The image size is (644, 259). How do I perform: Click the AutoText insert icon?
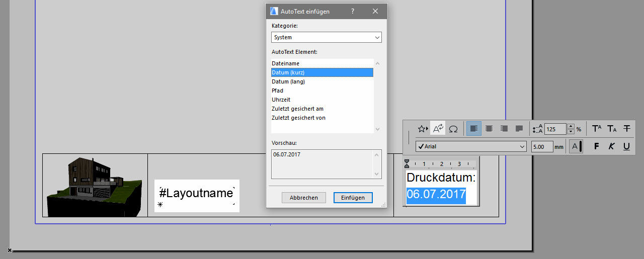(x=438, y=129)
